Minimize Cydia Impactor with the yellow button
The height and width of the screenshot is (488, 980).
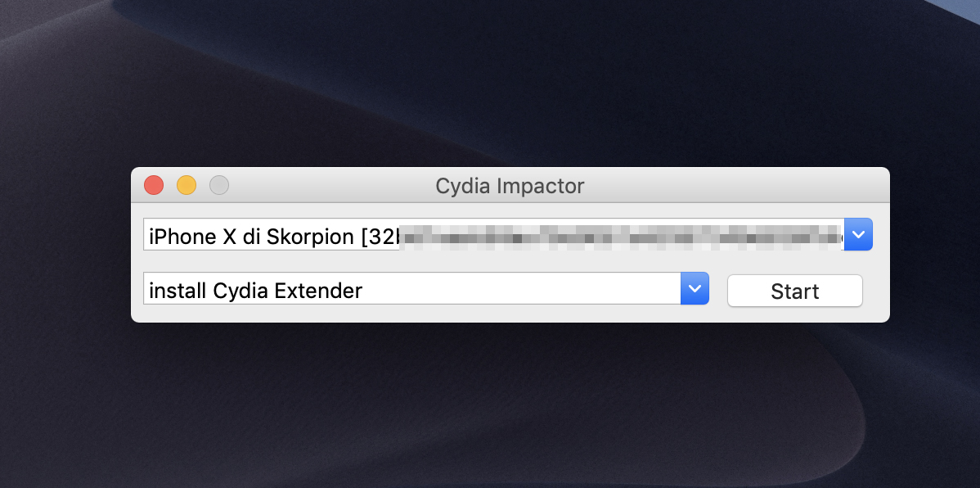187,186
